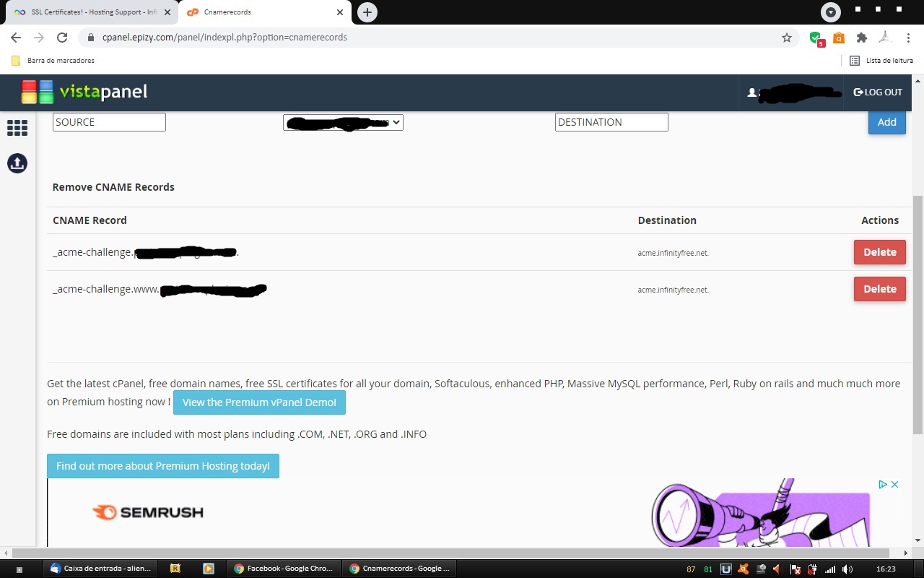Delete the _acme-challenge.www CNAME record
Screen dimensions: 924x578
point(879,289)
